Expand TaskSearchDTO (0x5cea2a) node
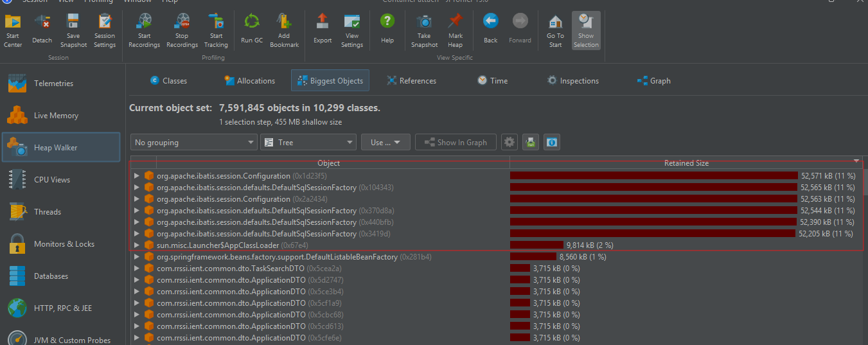The height and width of the screenshot is (345, 868). point(137,269)
